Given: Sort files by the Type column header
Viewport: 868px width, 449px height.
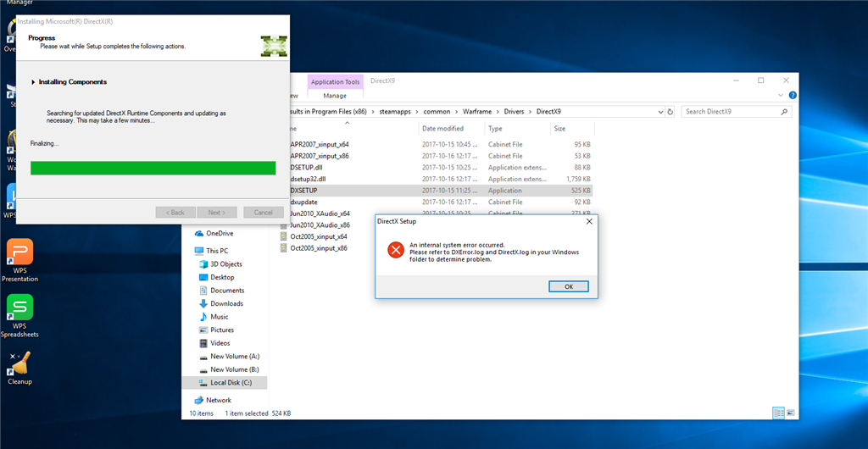Looking at the screenshot, I should [x=518, y=128].
